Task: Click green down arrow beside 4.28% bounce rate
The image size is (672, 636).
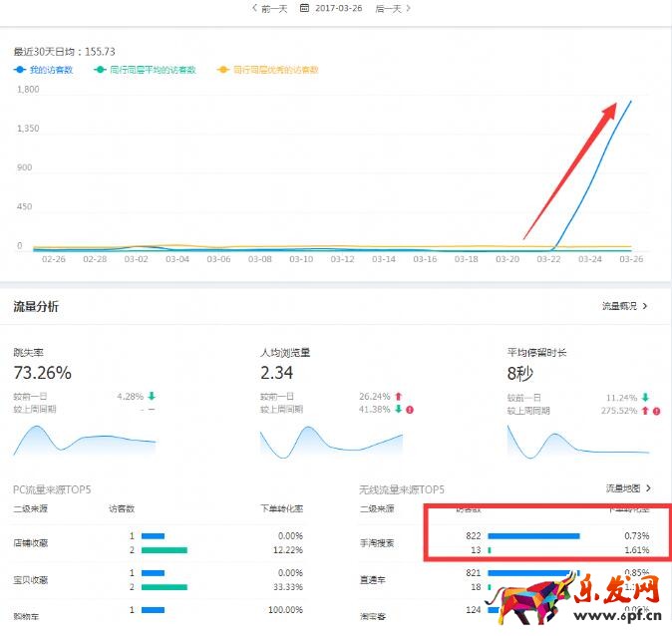Action: point(152,396)
